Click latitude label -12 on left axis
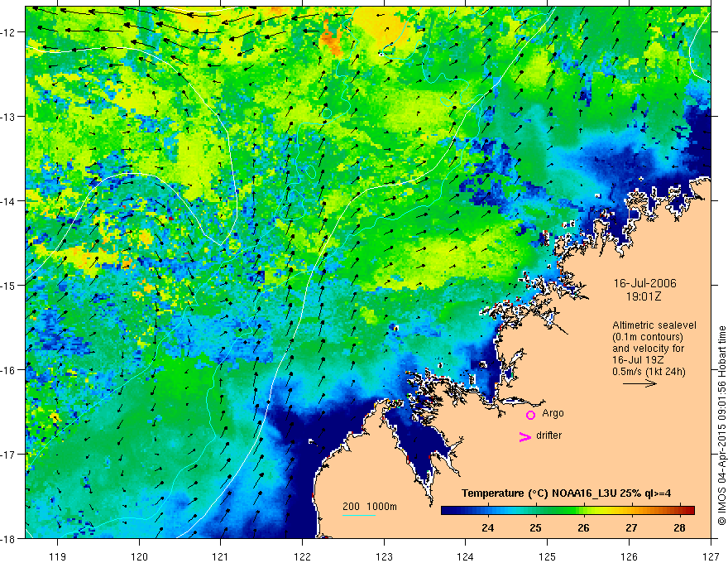 pos(9,32)
